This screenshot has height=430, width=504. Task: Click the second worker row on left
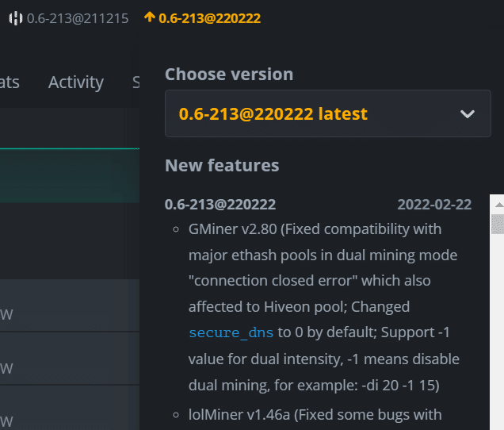point(70,359)
